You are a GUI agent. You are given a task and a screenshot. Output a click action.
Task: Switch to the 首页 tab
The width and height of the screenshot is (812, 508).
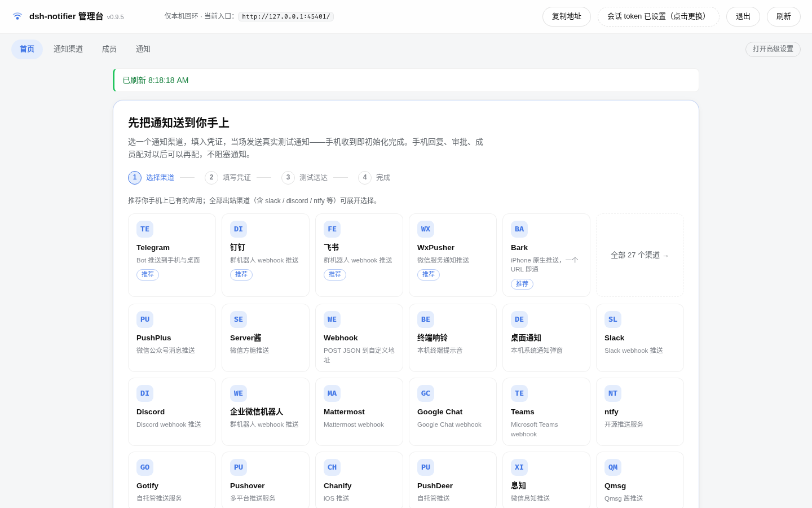coord(27,49)
